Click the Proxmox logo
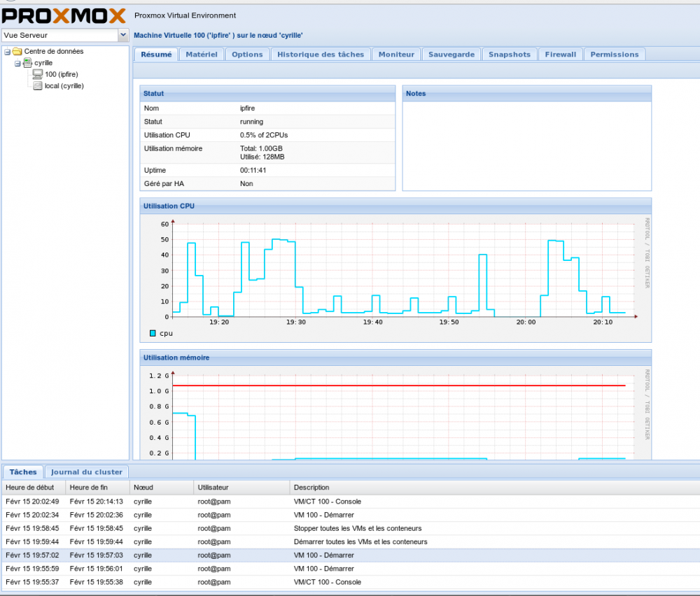Image resolution: width=700 pixels, height=596 pixels. [64, 15]
